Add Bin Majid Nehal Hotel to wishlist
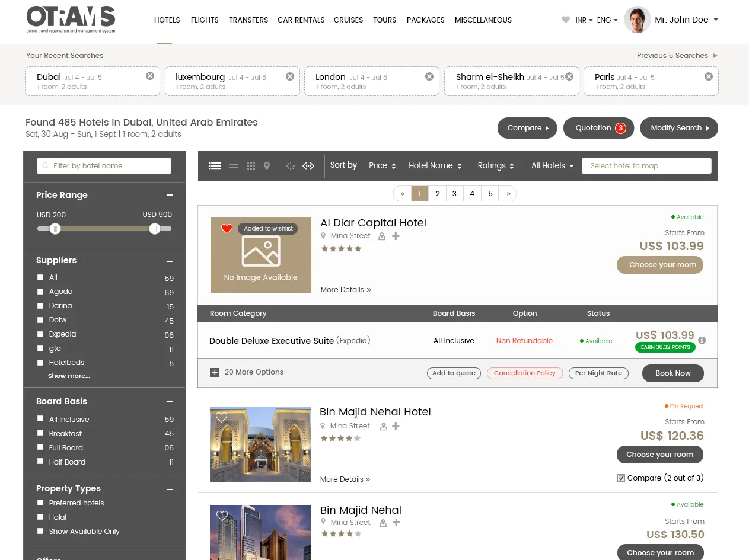Viewport: 749px width, 560px height. point(221,417)
